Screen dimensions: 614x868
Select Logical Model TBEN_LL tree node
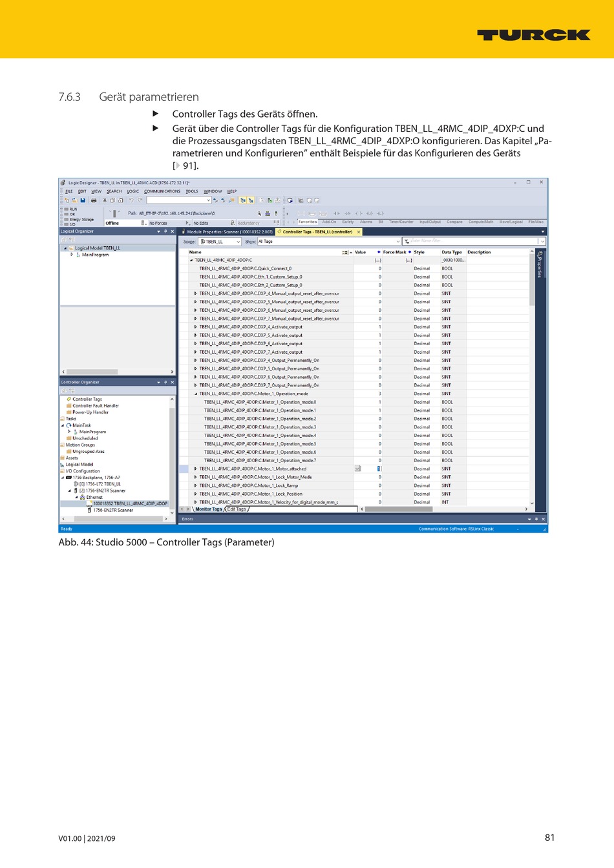97,248
